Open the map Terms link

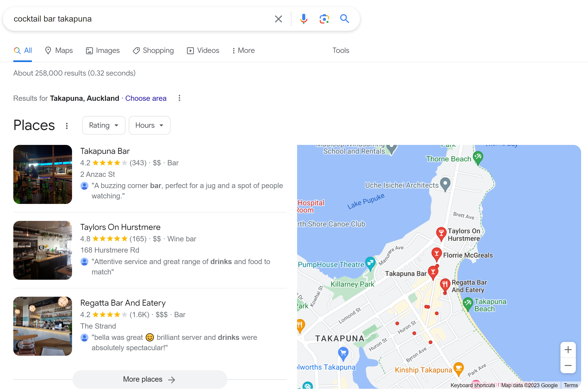click(571, 385)
